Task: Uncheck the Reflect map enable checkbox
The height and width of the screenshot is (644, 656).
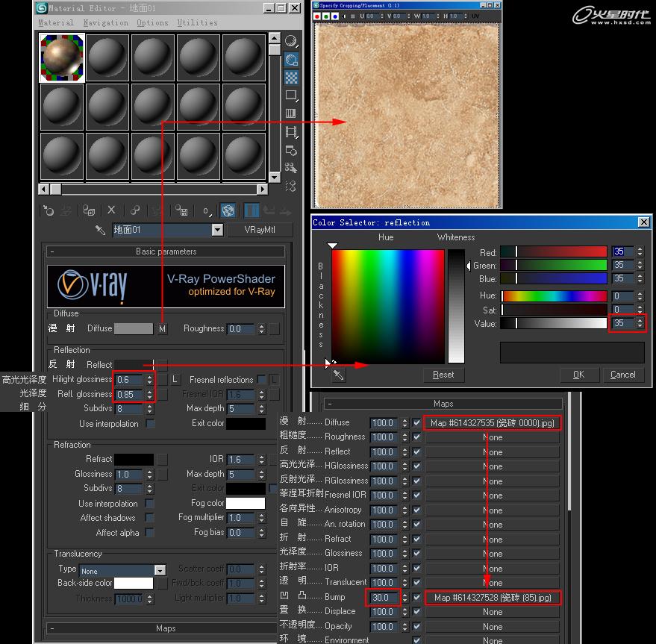Action: (416, 451)
